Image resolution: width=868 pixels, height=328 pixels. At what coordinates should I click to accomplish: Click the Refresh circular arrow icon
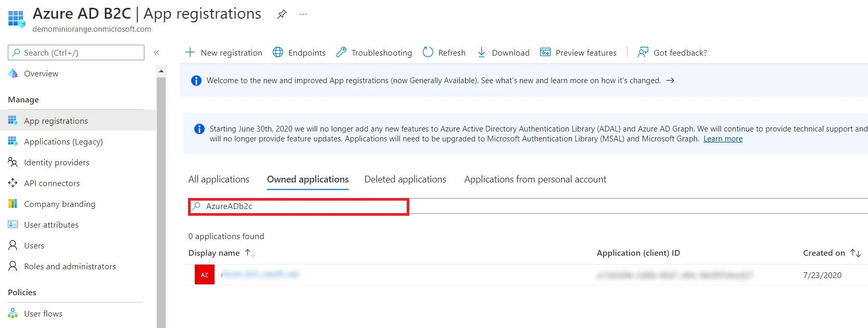(x=428, y=53)
